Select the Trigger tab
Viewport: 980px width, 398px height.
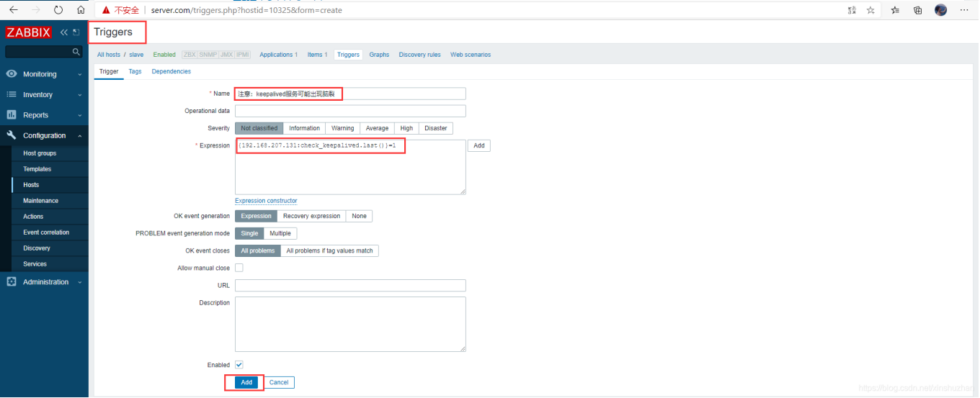pyautogui.click(x=109, y=71)
